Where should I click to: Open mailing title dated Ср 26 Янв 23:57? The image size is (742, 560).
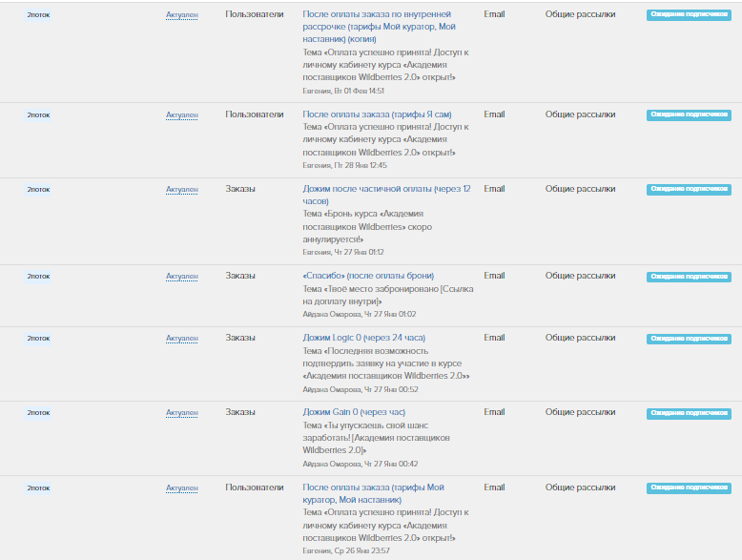[x=373, y=487]
